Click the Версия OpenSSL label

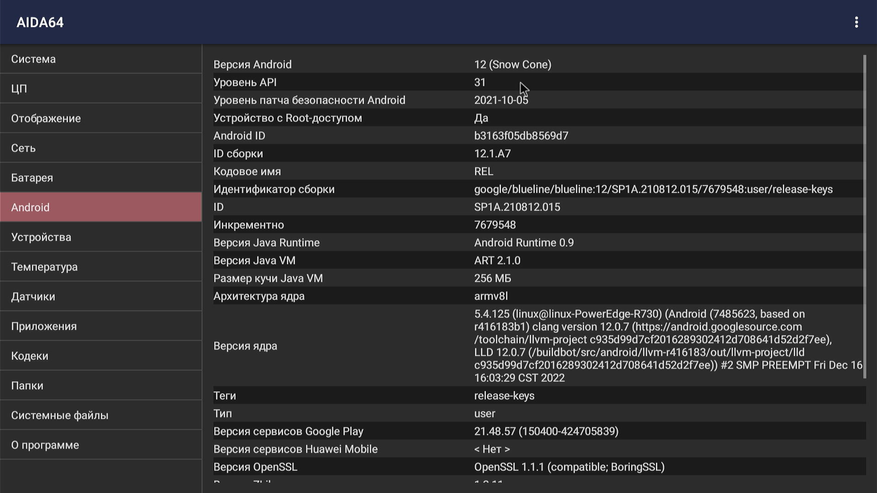[255, 467]
